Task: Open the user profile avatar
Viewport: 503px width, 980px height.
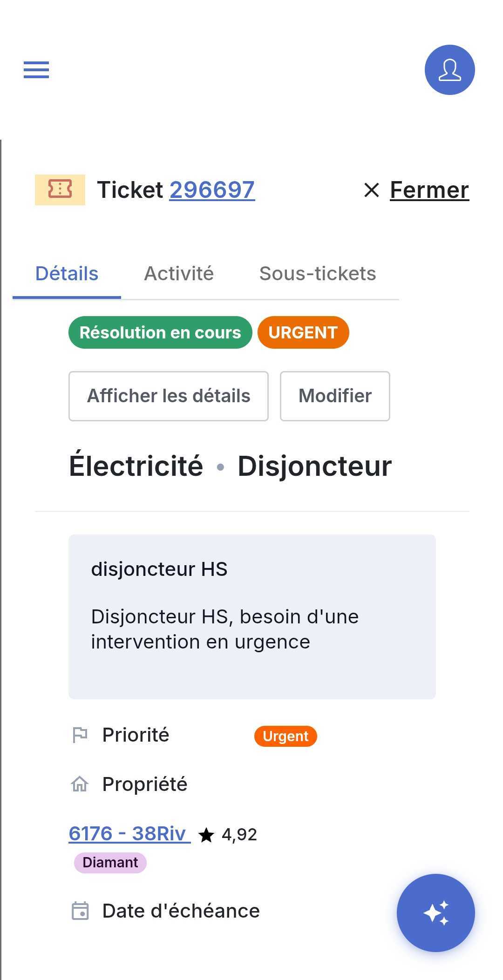Action: tap(449, 70)
